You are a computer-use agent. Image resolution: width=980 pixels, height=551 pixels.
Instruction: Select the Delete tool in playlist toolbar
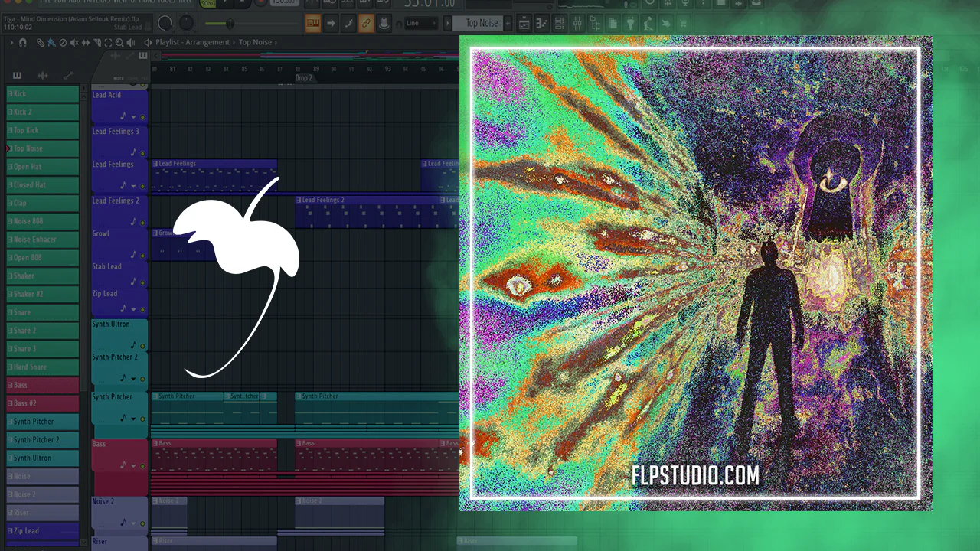pos(63,43)
